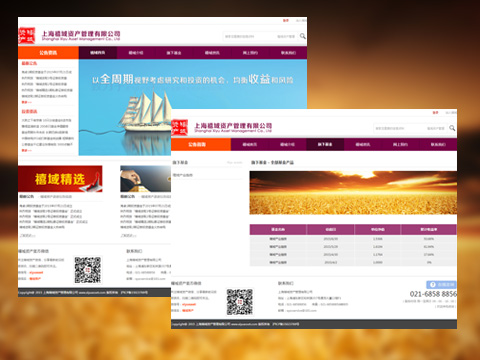This screenshot has height=360, width=480.
Task: Open the 联系我们 nav tab on the fund page
Action: click(x=438, y=145)
